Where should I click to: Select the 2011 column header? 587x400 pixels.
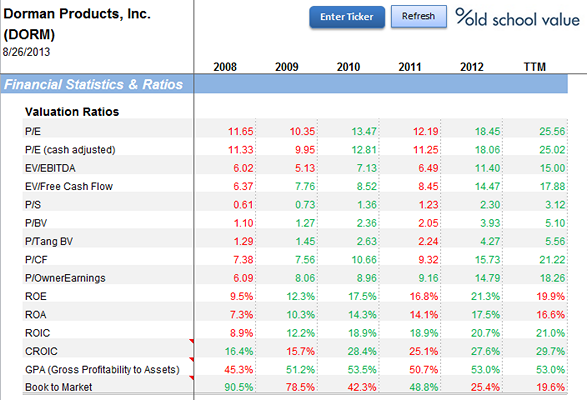click(410, 67)
